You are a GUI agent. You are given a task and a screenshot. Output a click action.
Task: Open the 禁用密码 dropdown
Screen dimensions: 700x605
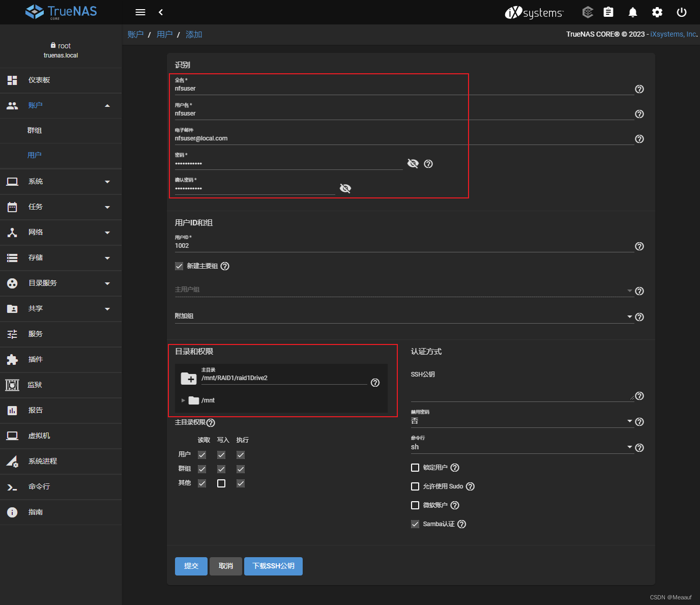(x=522, y=421)
